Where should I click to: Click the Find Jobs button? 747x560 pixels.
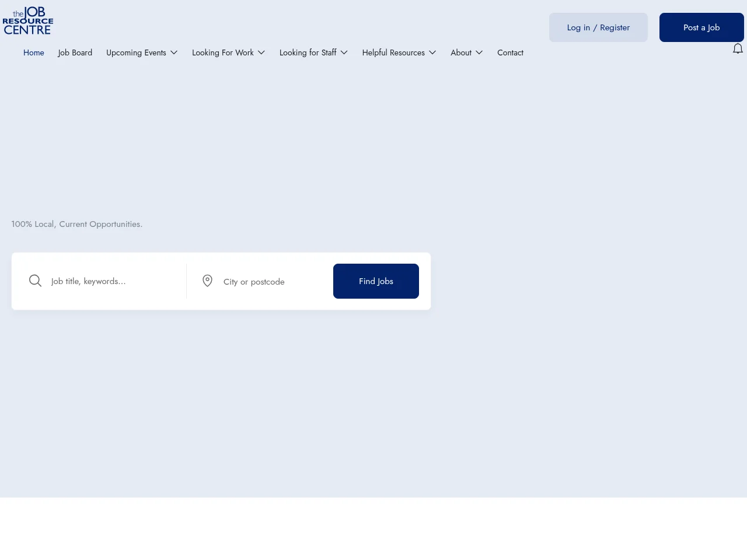[x=376, y=281]
